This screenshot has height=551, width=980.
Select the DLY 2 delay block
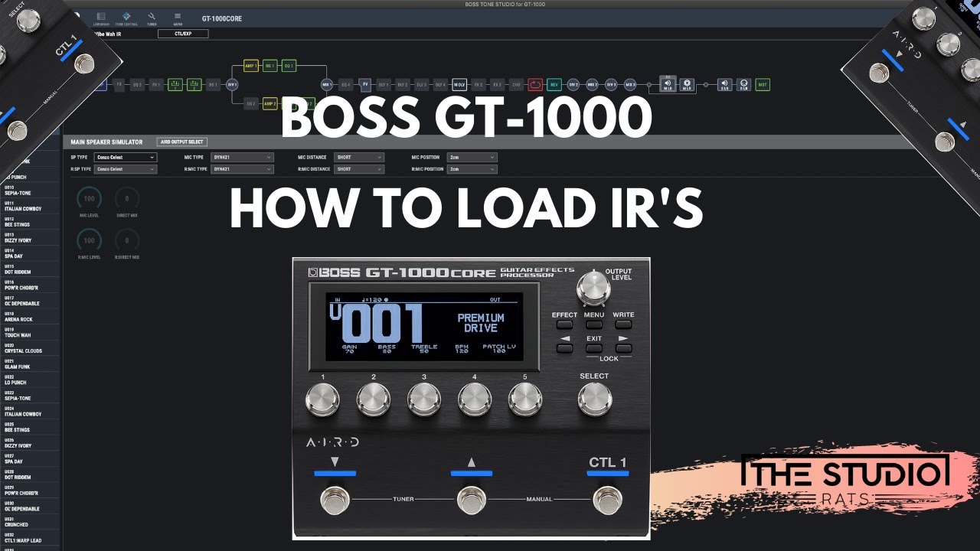(403, 84)
